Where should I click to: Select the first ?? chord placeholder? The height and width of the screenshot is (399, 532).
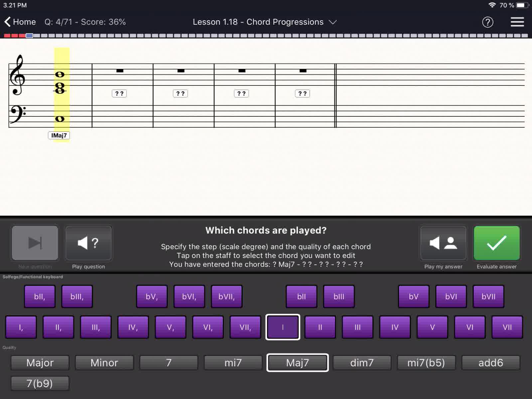click(x=119, y=93)
